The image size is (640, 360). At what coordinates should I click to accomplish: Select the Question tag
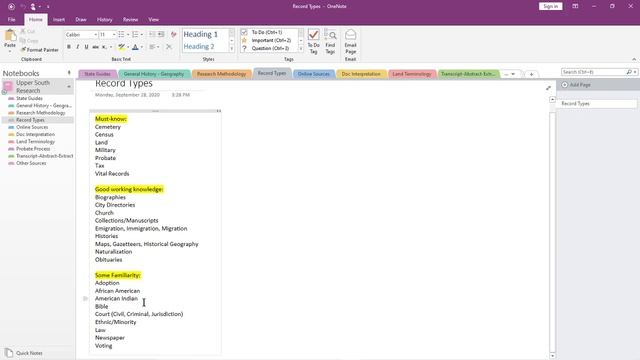coord(244,48)
